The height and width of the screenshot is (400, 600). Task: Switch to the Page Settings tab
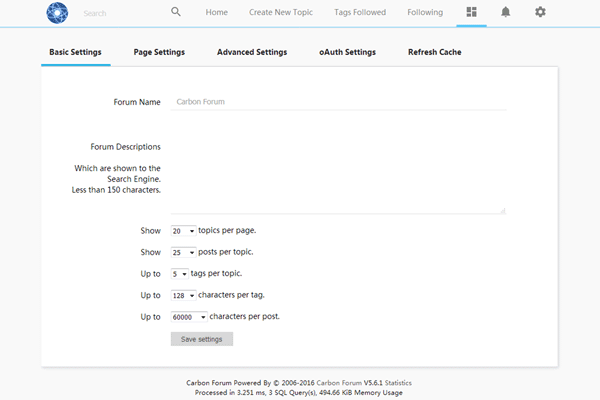coord(159,52)
